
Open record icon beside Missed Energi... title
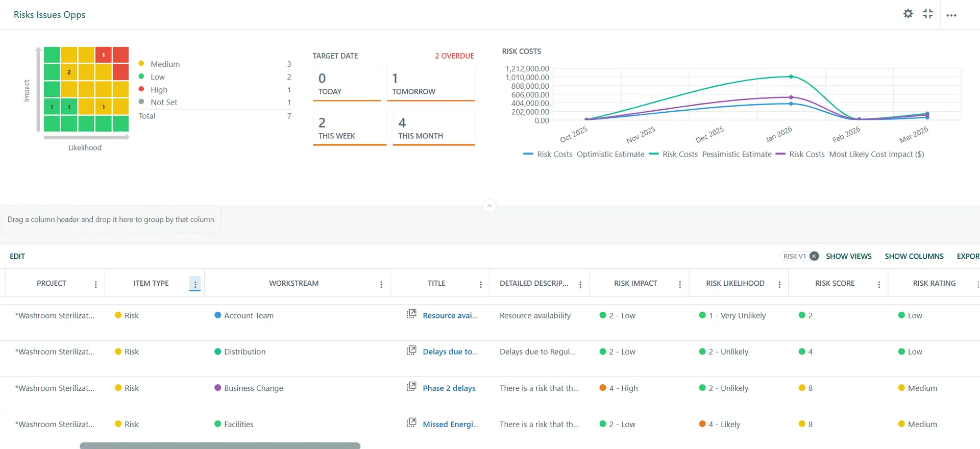tap(411, 423)
